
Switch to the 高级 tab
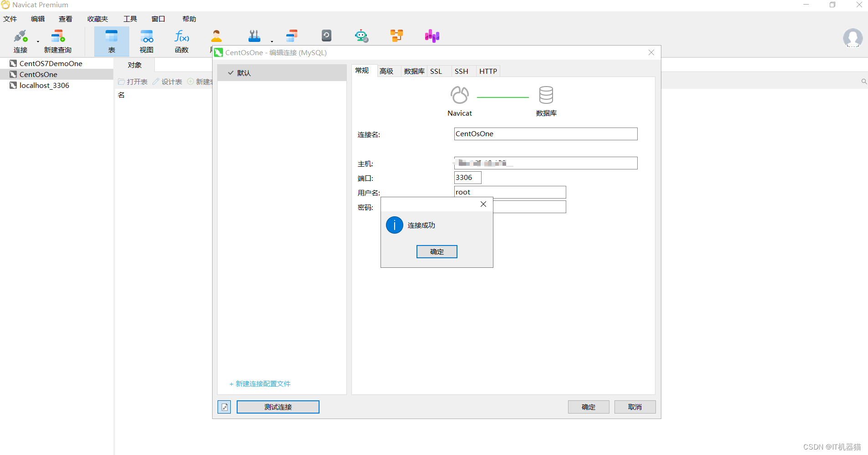pyautogui.click(x=386, y=72)
